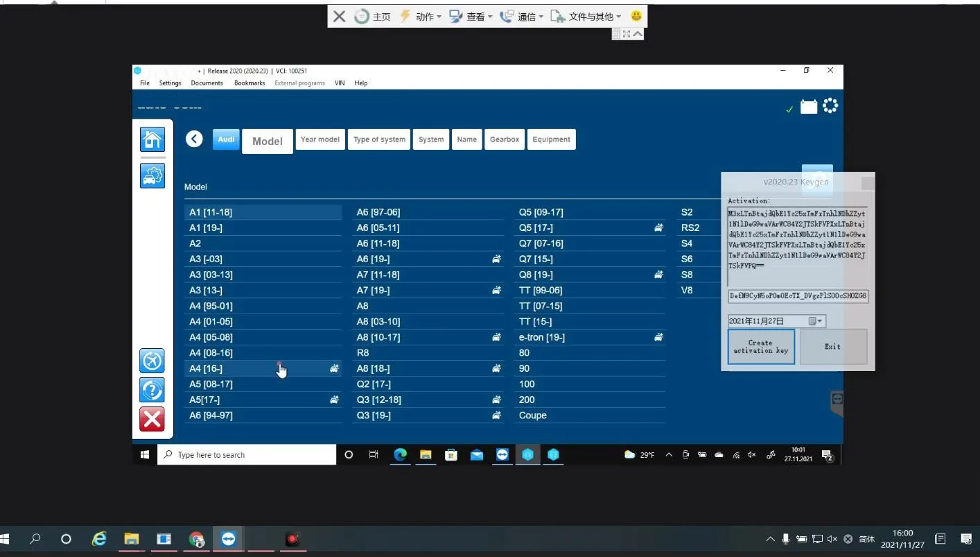Select model A6 [94-97]

click(x=263, y=415)
